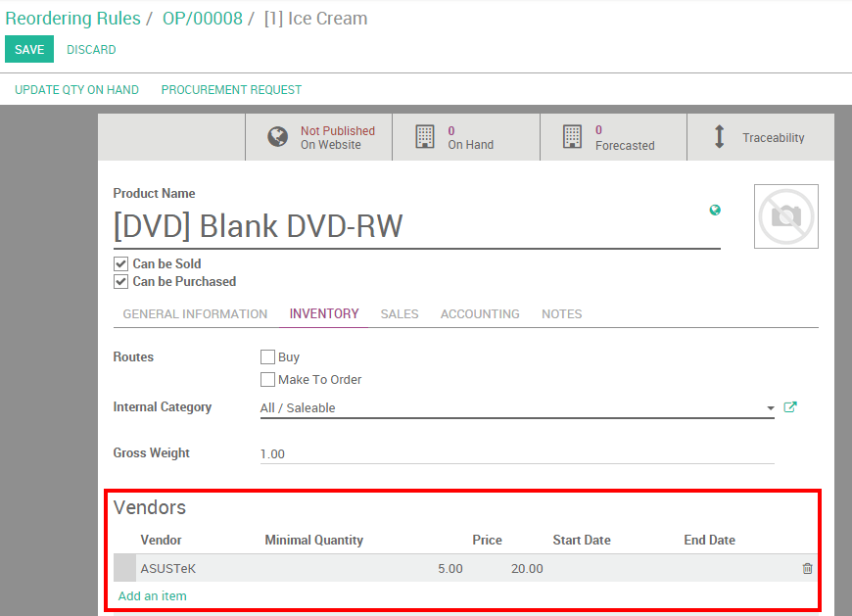The image size is (852, 616).
Task: Enable the Buy route checkbox
Action: point(267,356)
